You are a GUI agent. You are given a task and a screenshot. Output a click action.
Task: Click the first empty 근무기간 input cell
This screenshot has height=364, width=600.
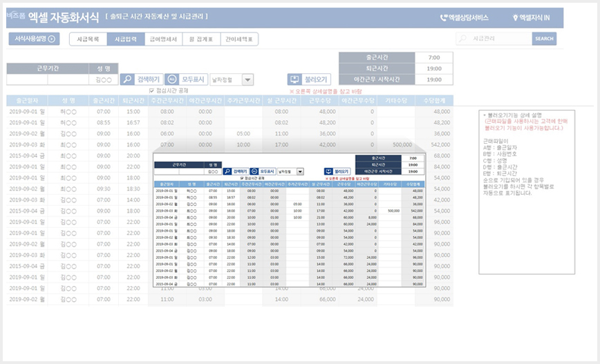27,79
